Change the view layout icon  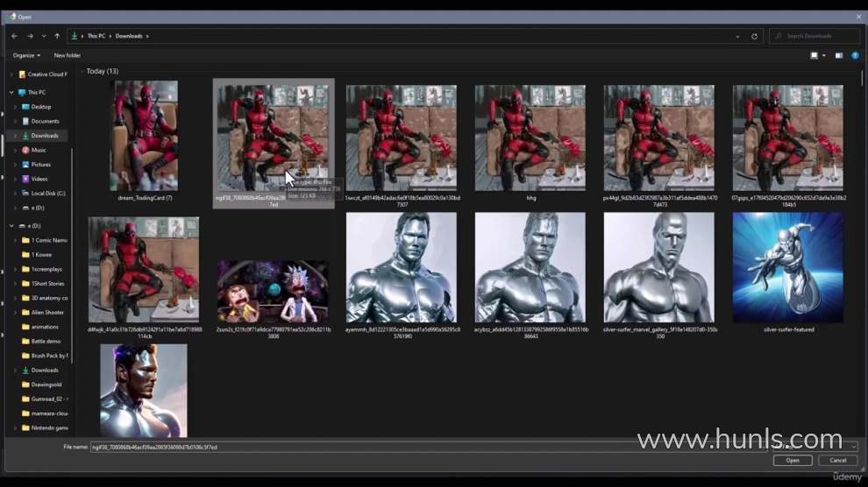click(814, 55)
